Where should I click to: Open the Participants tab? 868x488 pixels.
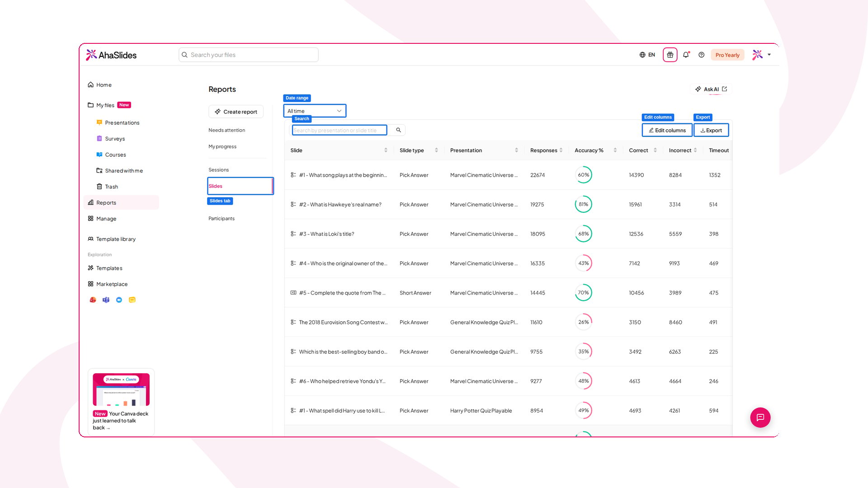click(x=222, y=219)
